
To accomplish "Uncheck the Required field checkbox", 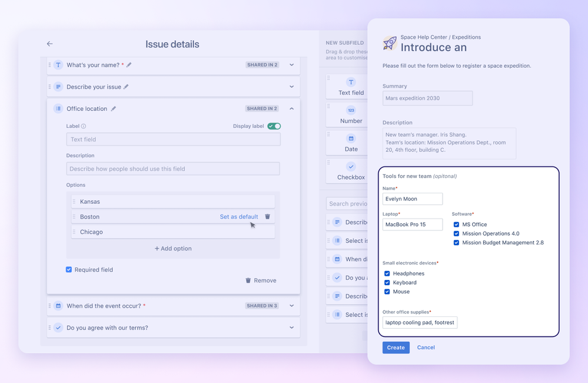I will [69, 270].
